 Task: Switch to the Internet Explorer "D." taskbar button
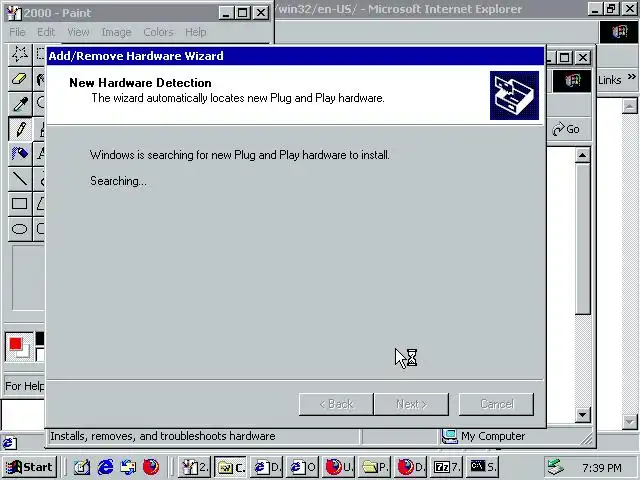[266, 467]
